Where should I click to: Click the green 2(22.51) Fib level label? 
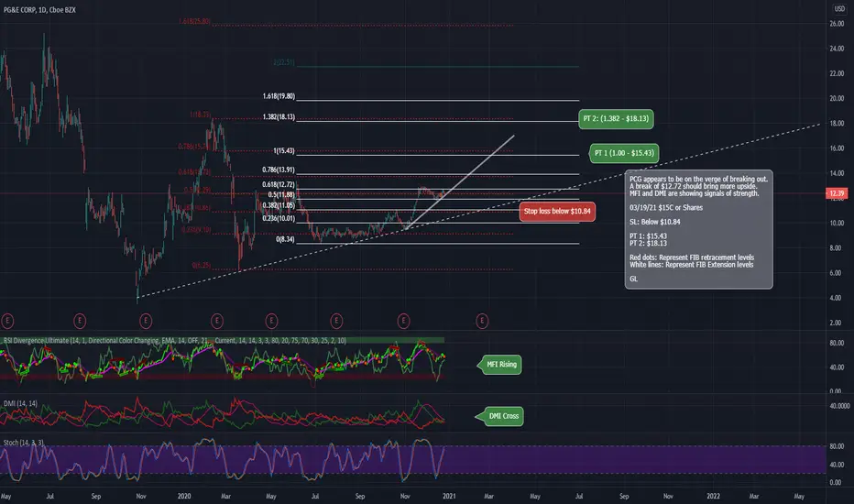(x=284, y=62)
